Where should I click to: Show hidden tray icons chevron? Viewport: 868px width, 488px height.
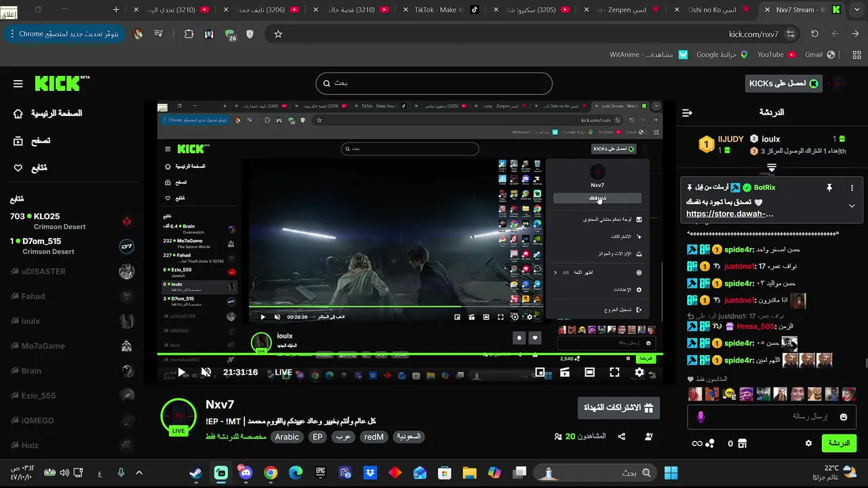click(139, 473)
